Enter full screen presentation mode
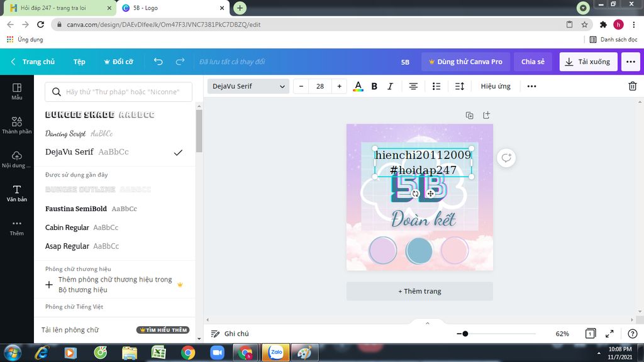644x362 pixels. [609, 334]
